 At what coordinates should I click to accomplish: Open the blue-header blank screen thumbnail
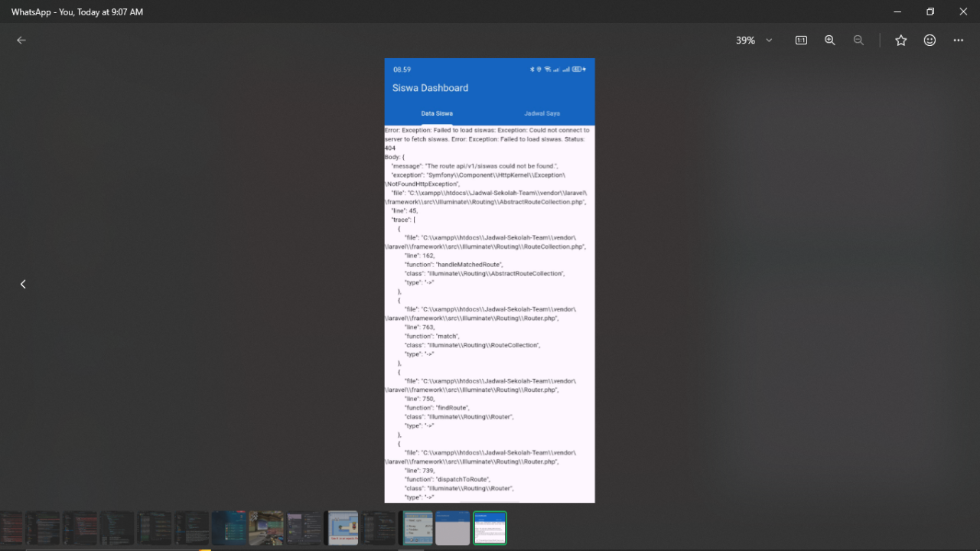[452, 528]
